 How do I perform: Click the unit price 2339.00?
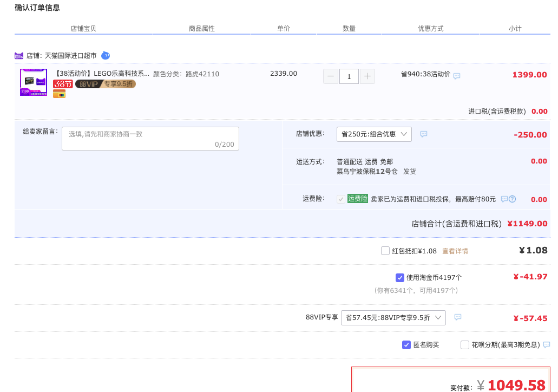tap(283, 73)
